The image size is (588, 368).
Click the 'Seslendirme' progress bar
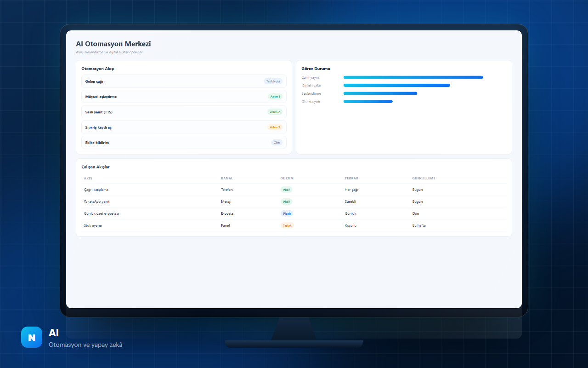(x=380, y=93)
